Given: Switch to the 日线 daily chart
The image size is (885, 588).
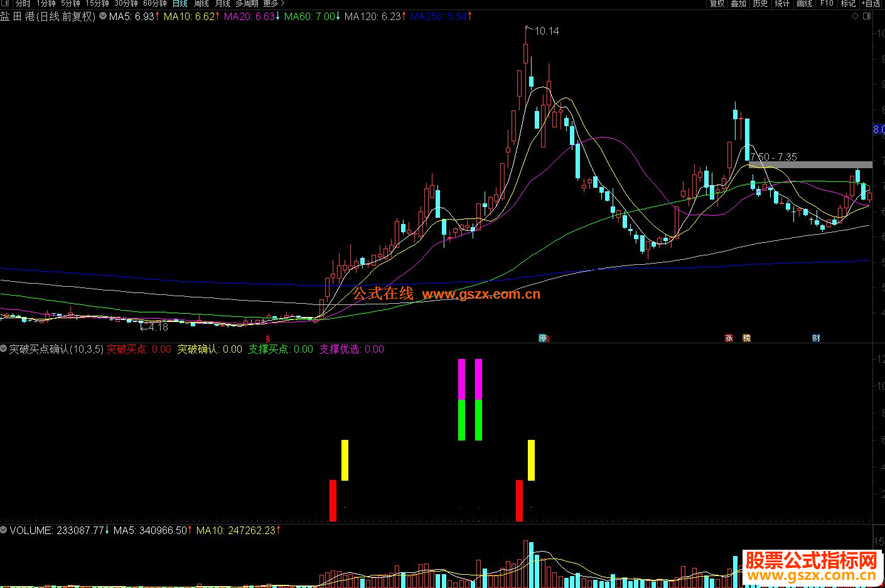Looking at the screenshot, I should (x=180, y=4).
